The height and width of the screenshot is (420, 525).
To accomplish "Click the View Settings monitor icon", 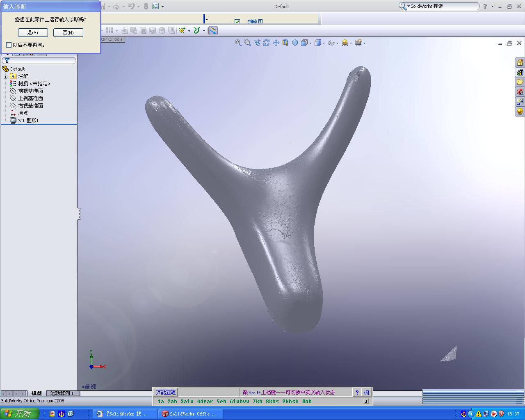I will (x=358, y=43).
